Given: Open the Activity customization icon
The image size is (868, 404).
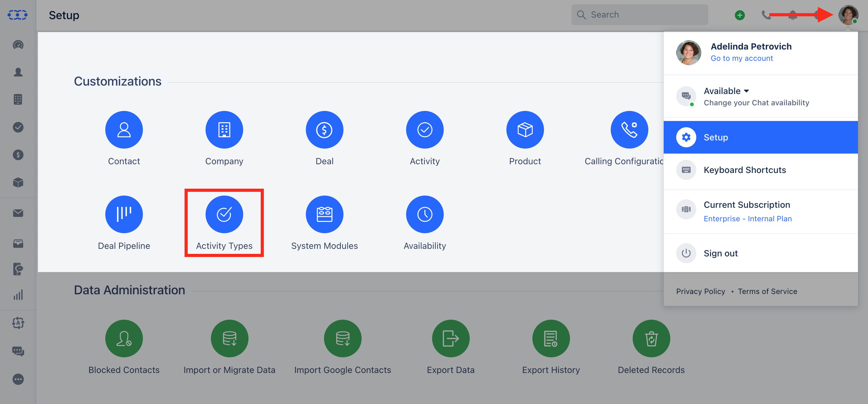Looking at the screenshot, I should click(x=425, y=130).
